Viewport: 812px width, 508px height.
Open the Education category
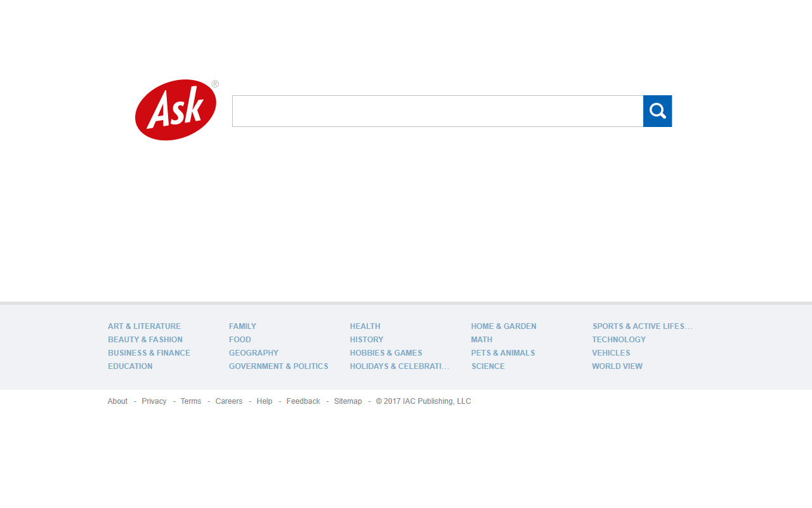(x=130, y=366)
